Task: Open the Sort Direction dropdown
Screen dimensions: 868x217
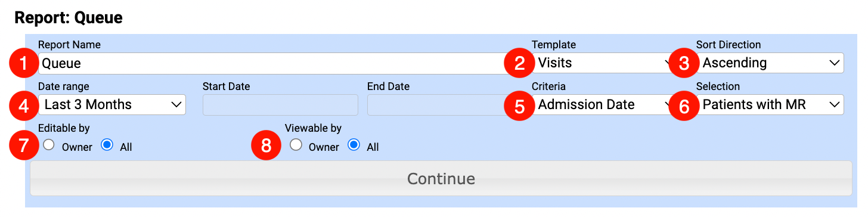Action: (770, 63)
